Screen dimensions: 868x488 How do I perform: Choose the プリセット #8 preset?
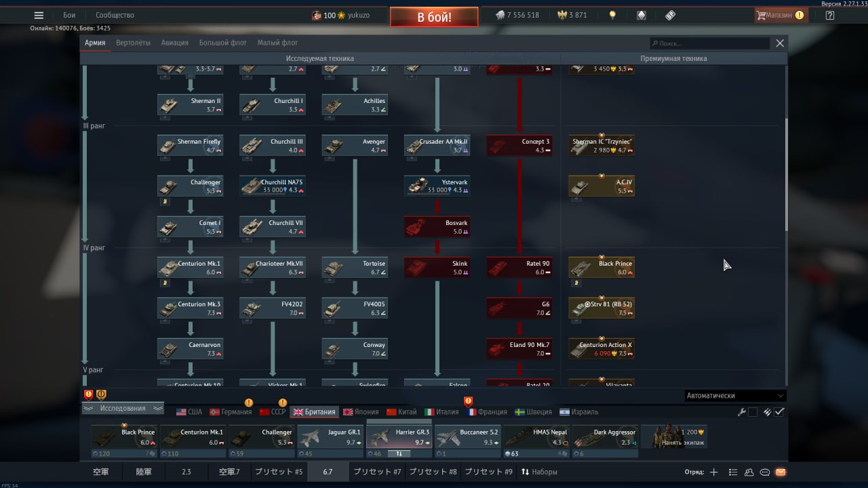pyautogui.click(x=433, y=472)
